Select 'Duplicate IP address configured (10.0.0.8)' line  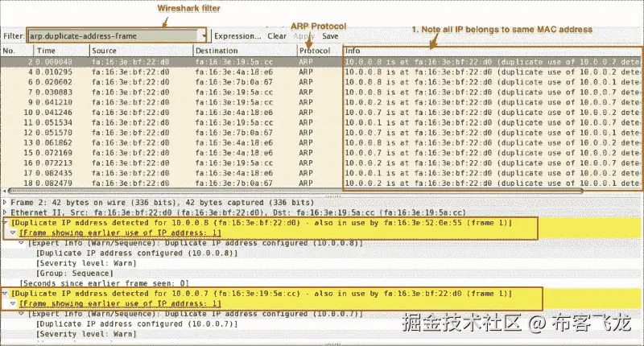[137, 253]
